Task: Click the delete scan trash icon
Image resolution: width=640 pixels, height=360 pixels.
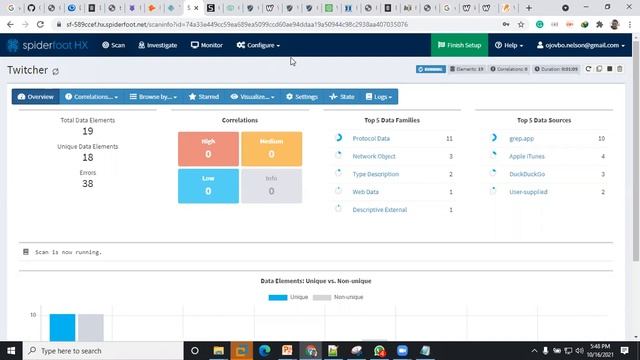Action: click(620, 69)
